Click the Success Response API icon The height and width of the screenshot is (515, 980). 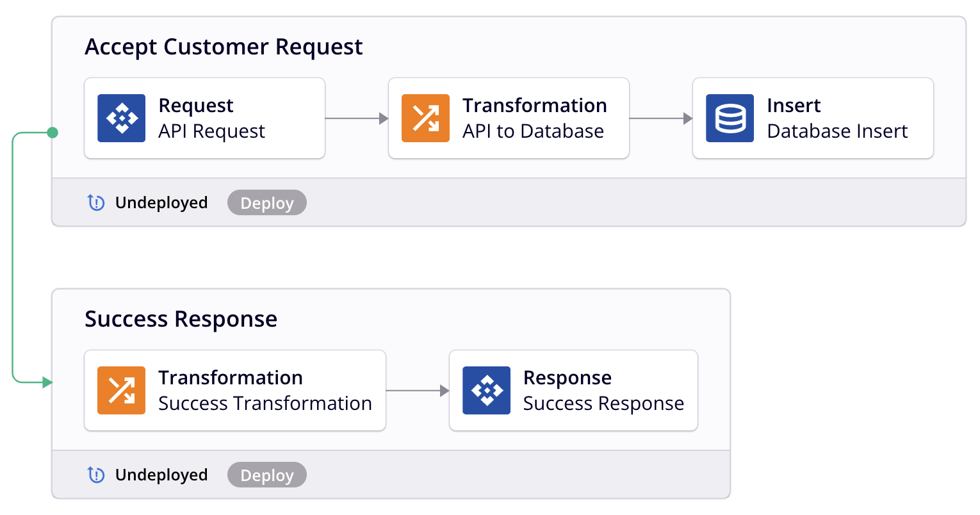(486, 391)
